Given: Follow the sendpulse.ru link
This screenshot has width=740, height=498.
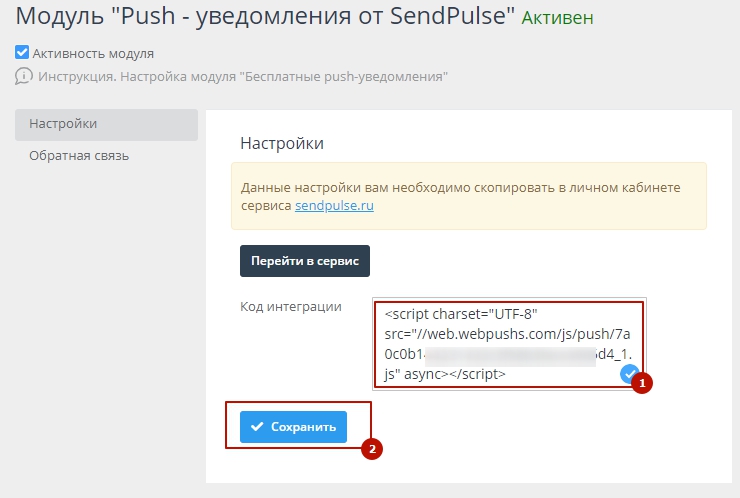Looking at the screenshot, I should 334,205.
